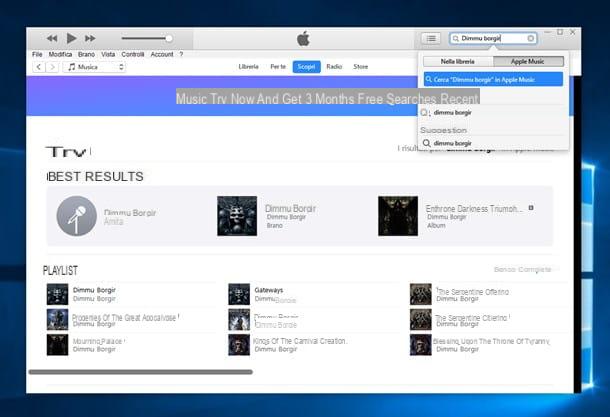Image resolution: width=610 pixels, height=417 pixels.
Task: Clear the search field with X icon
Action: coord(530,38)
